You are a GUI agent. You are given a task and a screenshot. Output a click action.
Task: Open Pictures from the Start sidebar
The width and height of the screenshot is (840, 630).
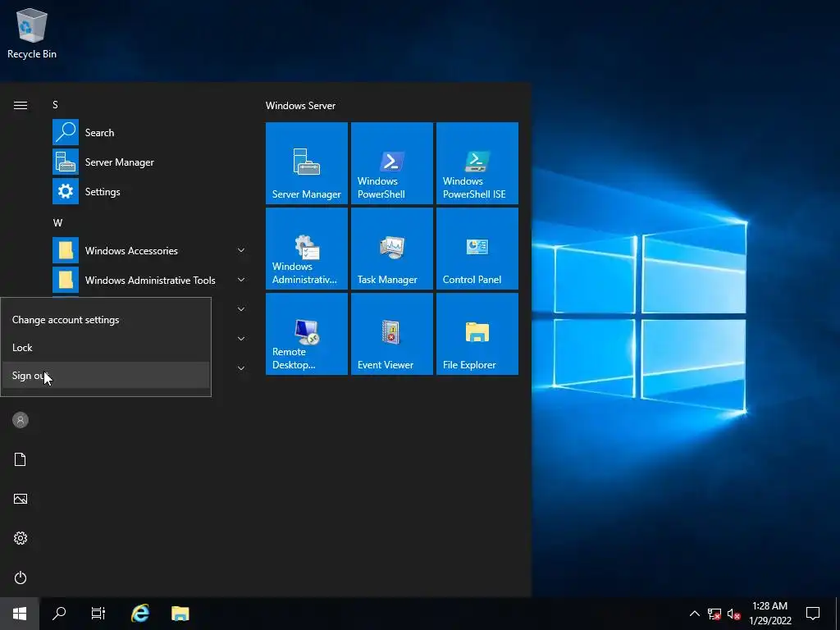point(21,499)
